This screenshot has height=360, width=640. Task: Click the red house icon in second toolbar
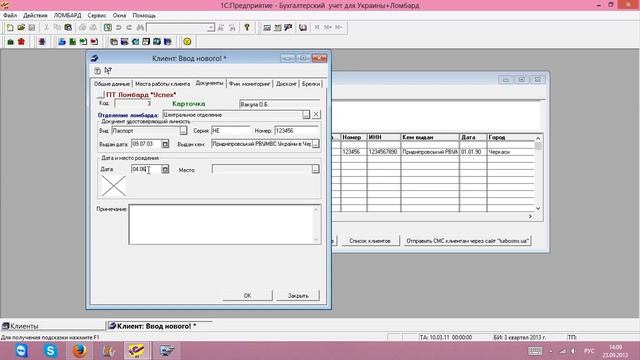pyautogui.click(x=21, y=42)
